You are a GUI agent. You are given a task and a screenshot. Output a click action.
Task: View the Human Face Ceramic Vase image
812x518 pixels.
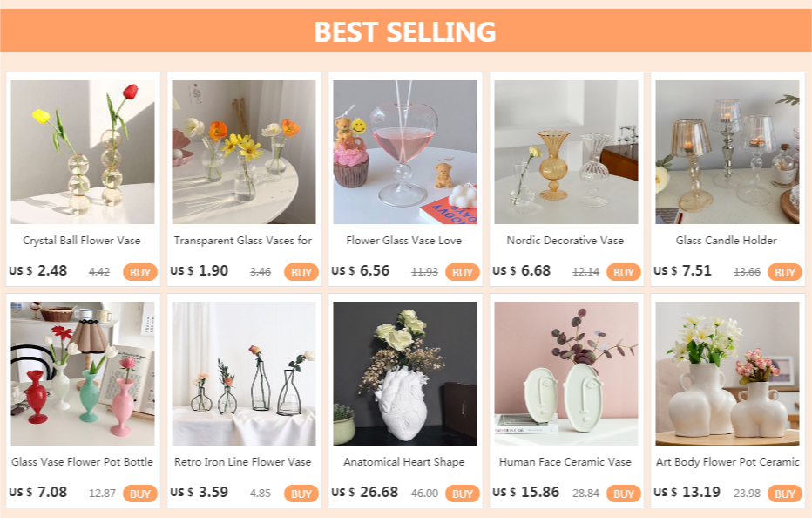tap(566, 373)
